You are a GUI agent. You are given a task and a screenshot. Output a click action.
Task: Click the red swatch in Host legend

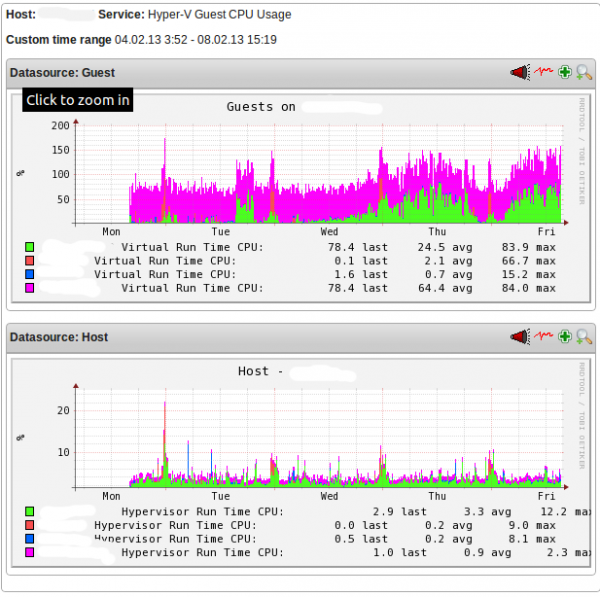tap(30, 524)
